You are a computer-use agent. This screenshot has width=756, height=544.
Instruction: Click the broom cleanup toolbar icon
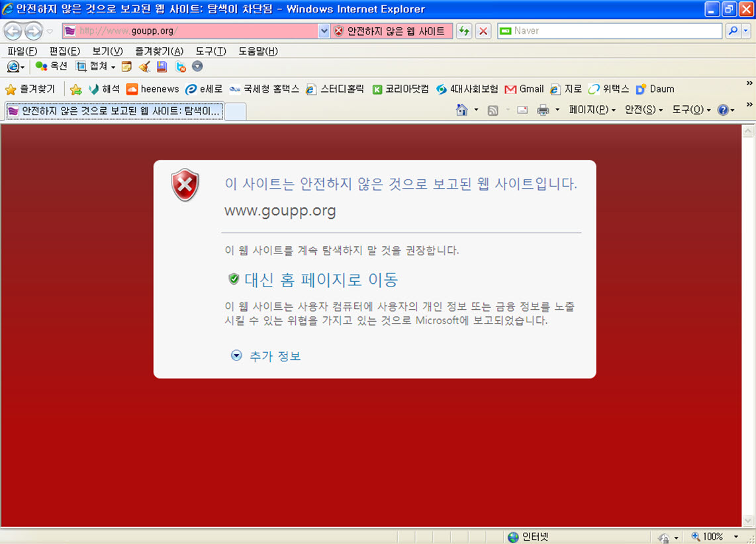pos(144,67)
